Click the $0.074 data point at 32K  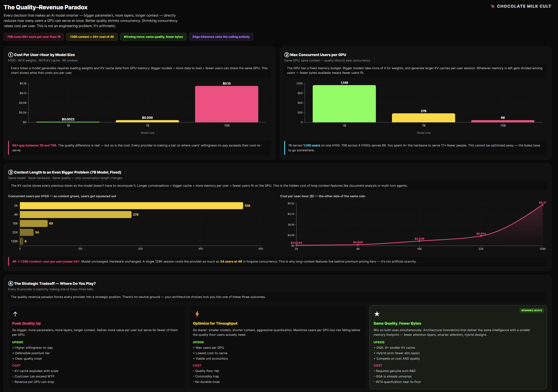pyautogui.click(x=481, y=236)
